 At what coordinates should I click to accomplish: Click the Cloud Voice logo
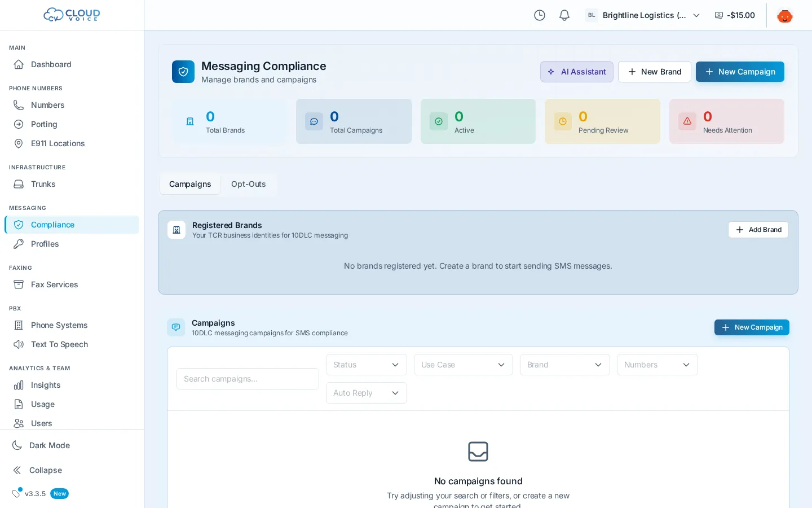72,15
